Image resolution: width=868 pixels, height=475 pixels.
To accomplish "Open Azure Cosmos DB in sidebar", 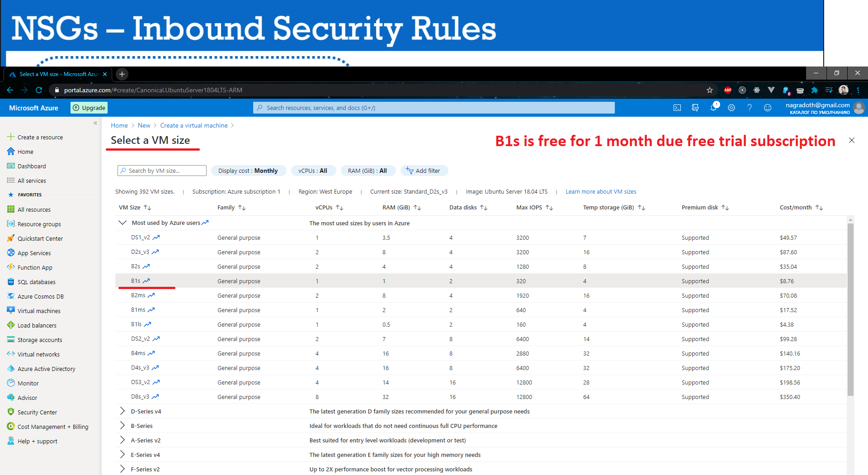I will coord(40,296).
